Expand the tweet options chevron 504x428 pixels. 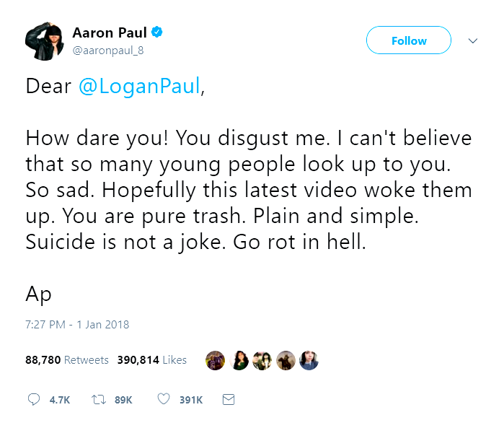(x=473, y=41)
